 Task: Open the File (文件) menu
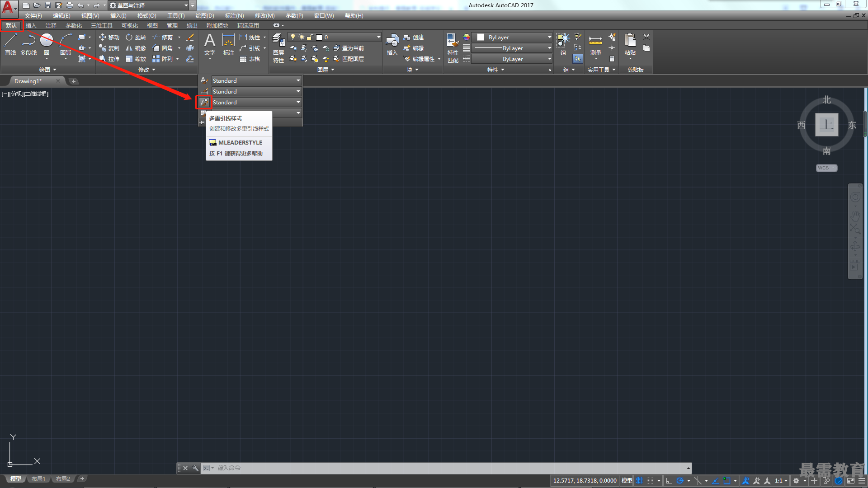click(x=33, y=15)
